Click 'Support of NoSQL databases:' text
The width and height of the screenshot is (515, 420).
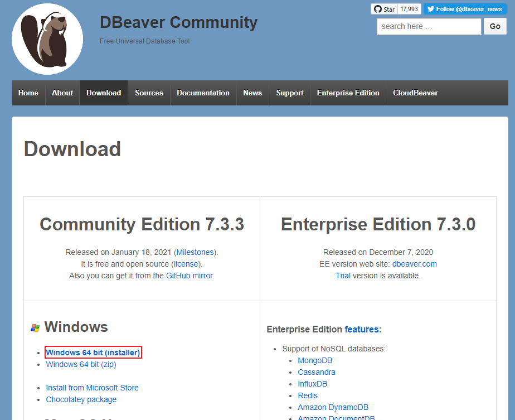pos(334,349)
